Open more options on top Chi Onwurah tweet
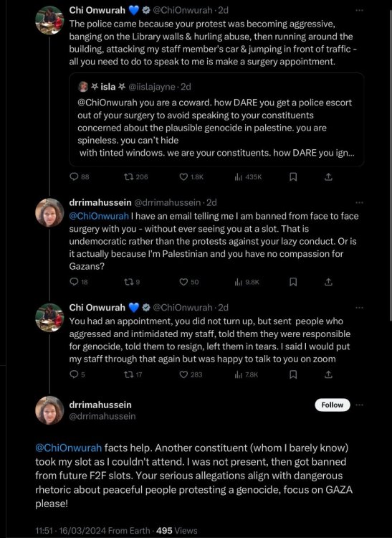Image resolution: width=392 pixels, height=538 pixels. coord(359,10)
